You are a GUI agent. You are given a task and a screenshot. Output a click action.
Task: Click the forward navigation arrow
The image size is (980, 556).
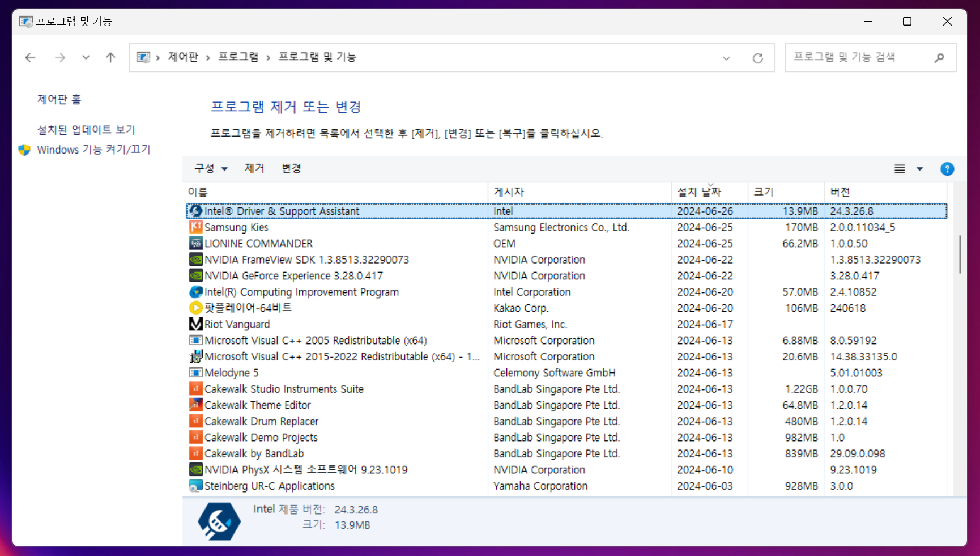60,57
